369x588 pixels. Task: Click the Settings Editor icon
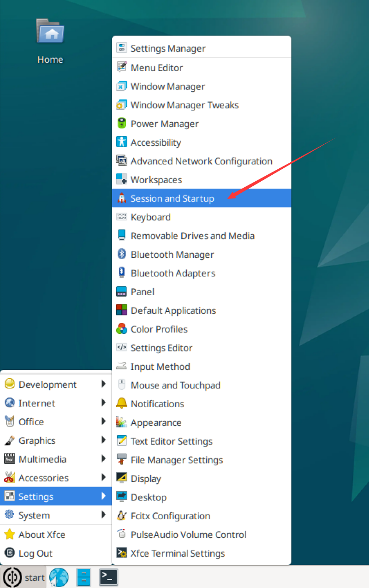tap(122, 348)
